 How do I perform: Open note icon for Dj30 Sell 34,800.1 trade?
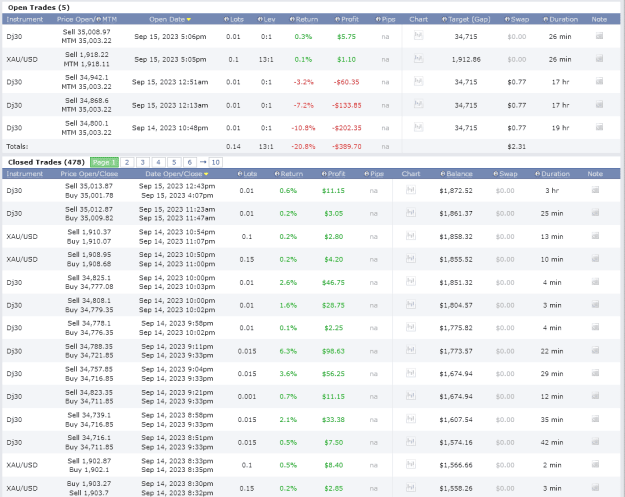599,127
